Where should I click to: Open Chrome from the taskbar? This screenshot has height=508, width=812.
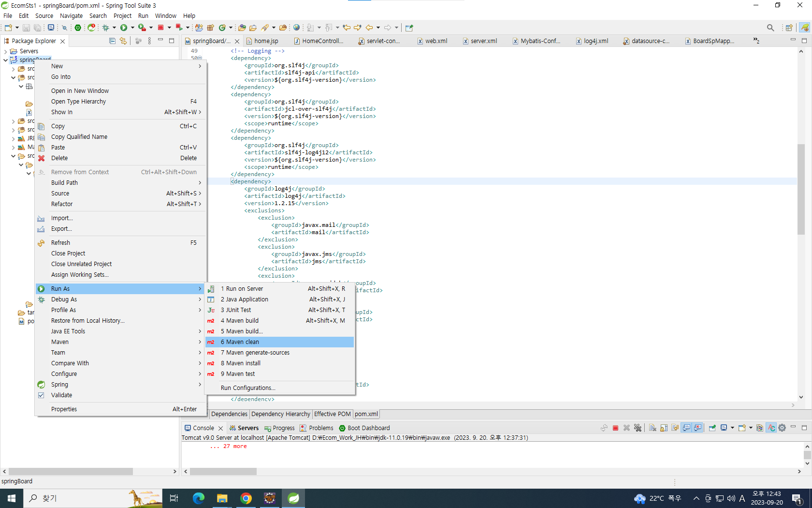click(x=246, y=498)
